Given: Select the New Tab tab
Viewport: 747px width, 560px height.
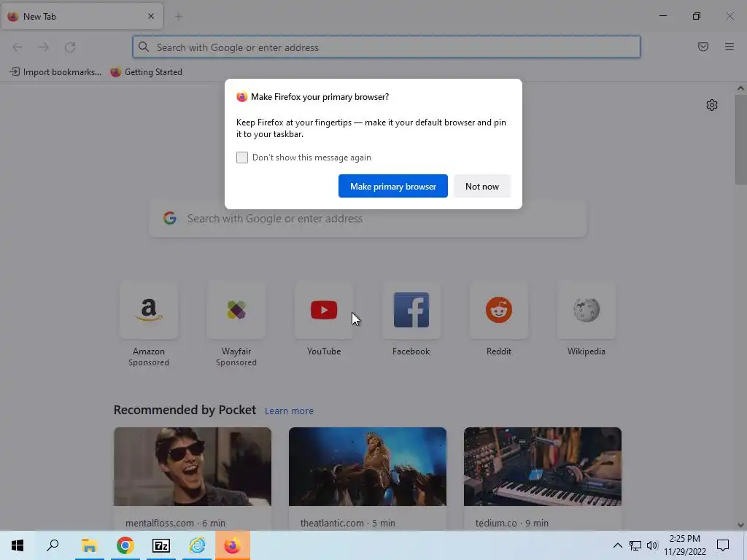Looking at the screenshot, I should point(82,16).
